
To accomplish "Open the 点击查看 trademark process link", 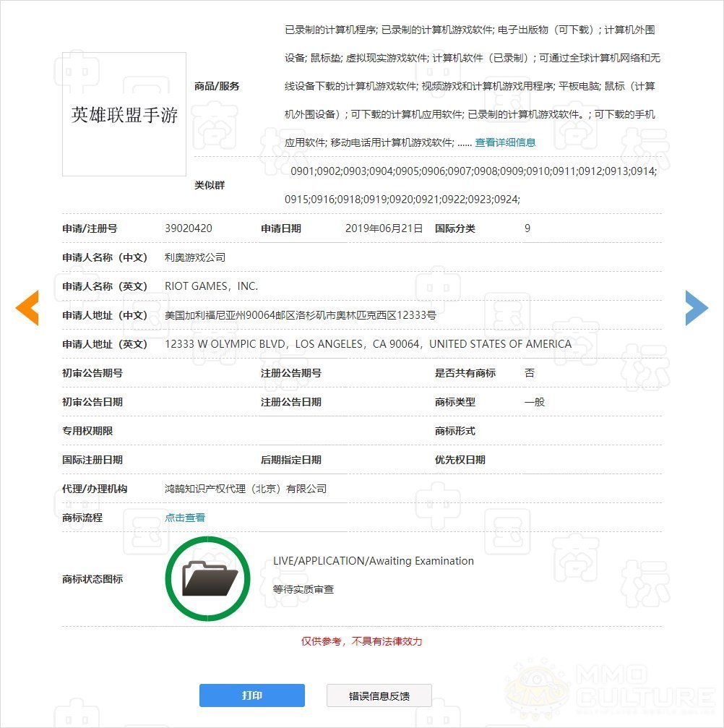I will [185, 518].
